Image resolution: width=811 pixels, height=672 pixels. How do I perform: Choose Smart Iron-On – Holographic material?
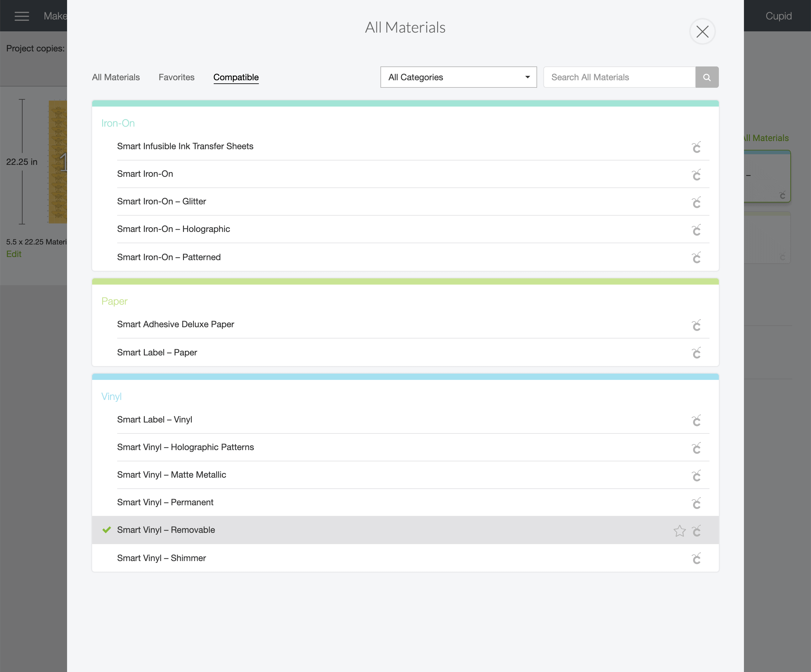tap(173, 229)
